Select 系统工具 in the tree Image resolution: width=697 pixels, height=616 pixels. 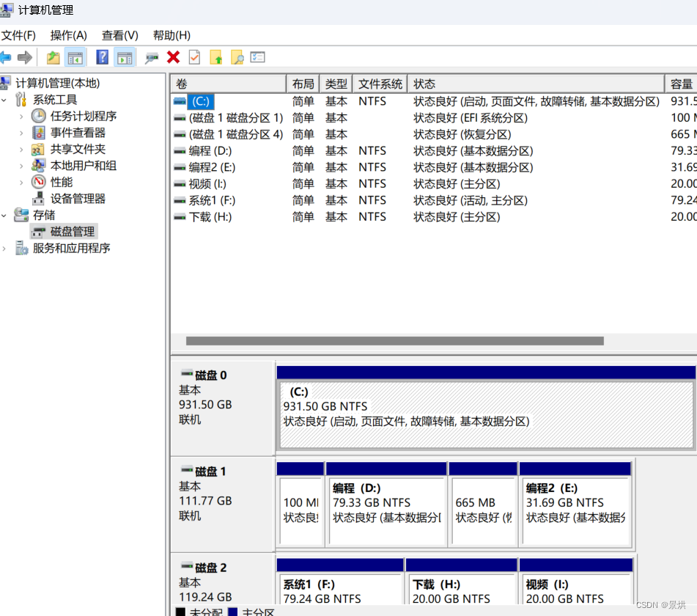tap(55, 100)
